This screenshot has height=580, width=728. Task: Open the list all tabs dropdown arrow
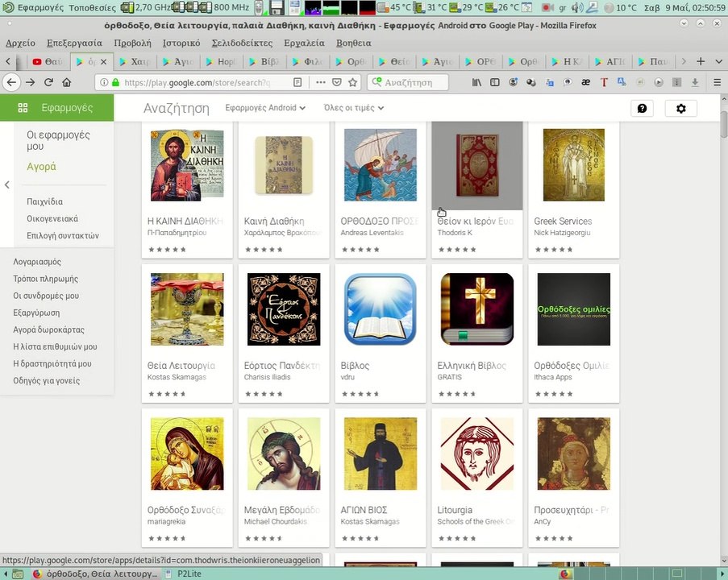click(718, 61)
